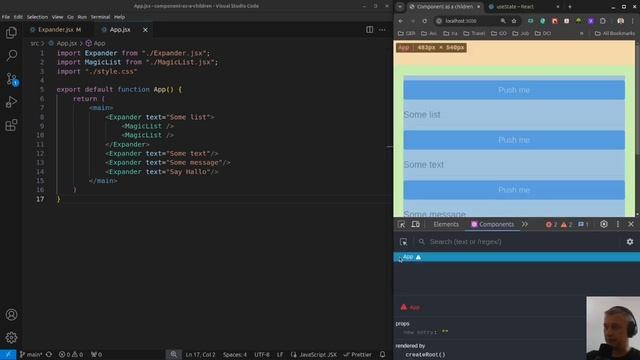640x360 pixels.
Task: Open the Chrome three-dot menu
Action: pos(633,21)
